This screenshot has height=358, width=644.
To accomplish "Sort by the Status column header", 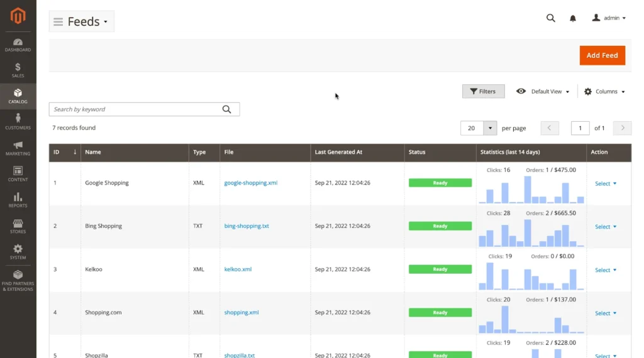I will tap(440, 152).
